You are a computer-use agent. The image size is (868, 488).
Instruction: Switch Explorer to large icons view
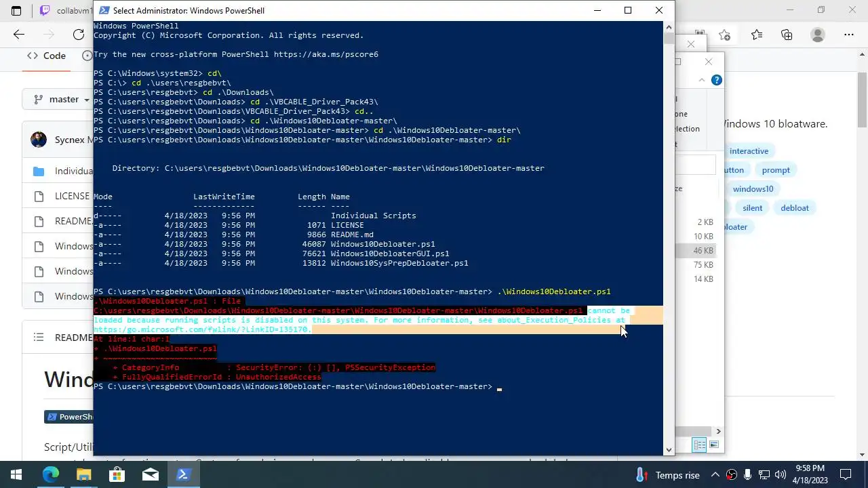point(713,445)
